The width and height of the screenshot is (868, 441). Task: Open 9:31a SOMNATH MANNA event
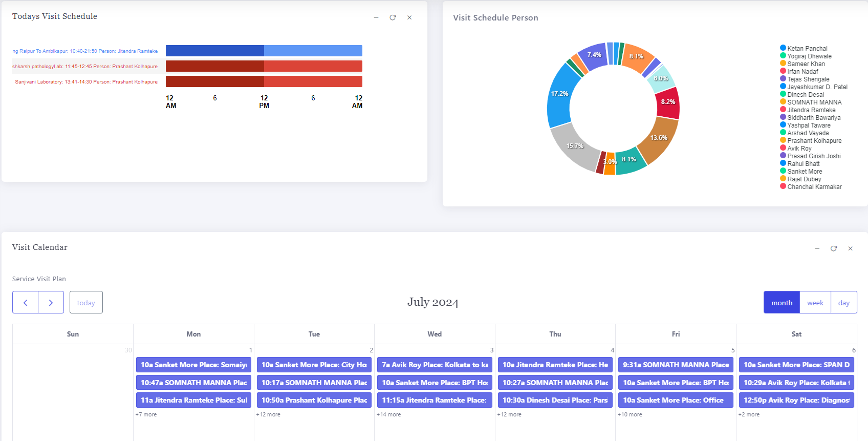point(676,365)
